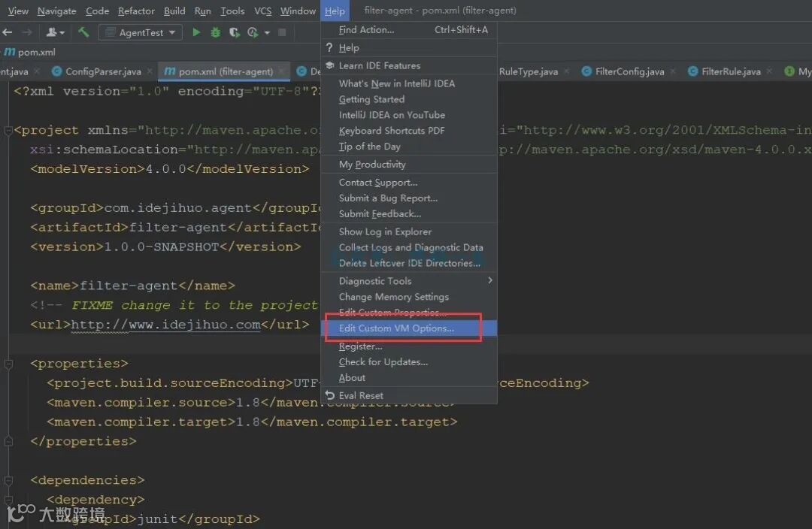The image size is (812, 529).
Task: Switch to FilterConfig.java tab
Action: click(x=629, y=71)
